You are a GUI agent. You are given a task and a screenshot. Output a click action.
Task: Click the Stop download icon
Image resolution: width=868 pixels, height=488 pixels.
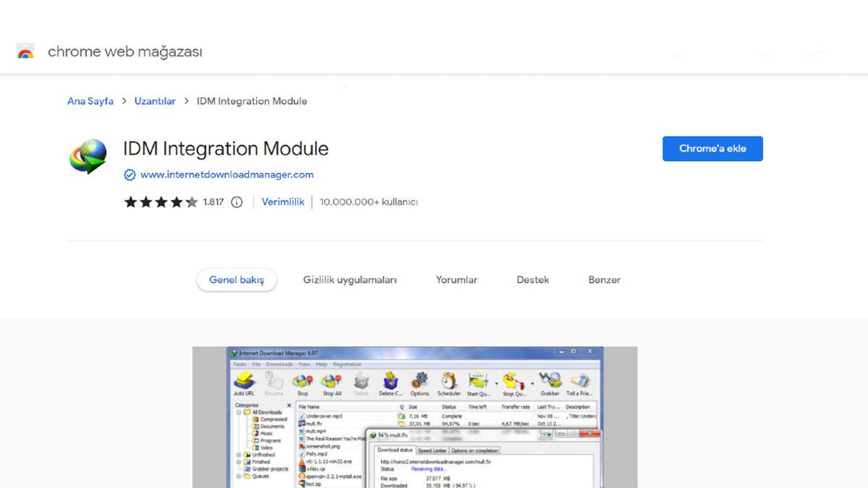[x=302, y=381]
